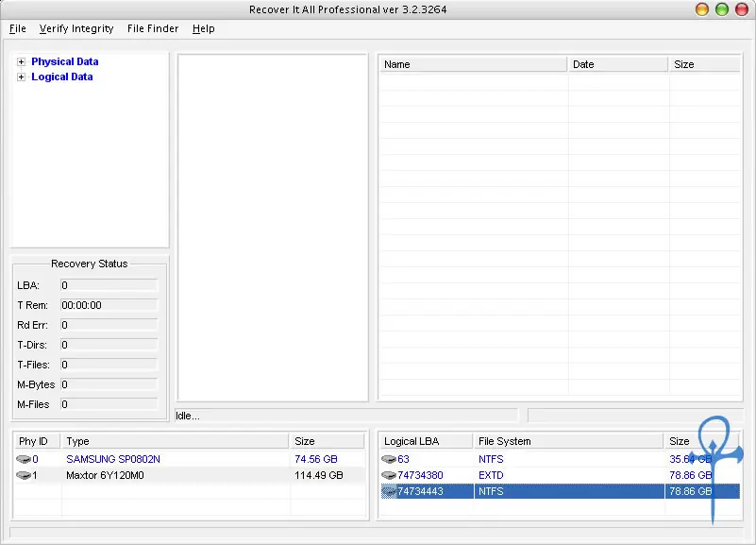Click the File System column header
The width and height of the screenshot is (756, 545).
tap(569, 441)
